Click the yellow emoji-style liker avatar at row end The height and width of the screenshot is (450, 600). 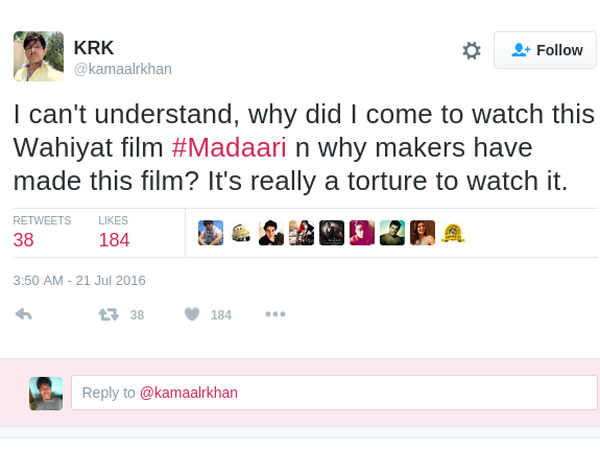(x=452, y=233)
